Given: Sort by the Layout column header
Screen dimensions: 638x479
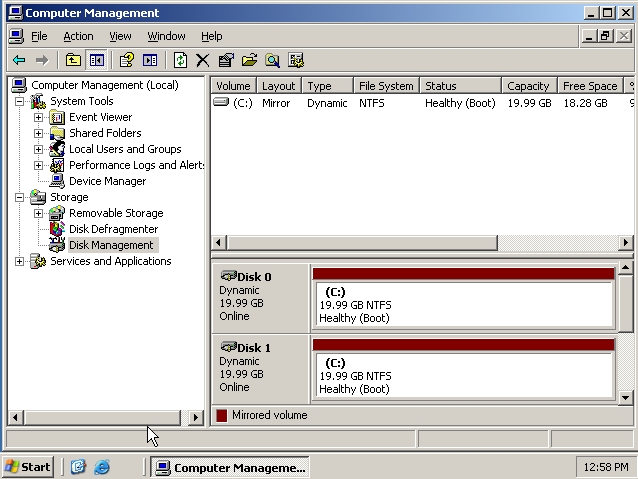Looking at the screenshot, I should pyautogui.click(x=279, y=86).
